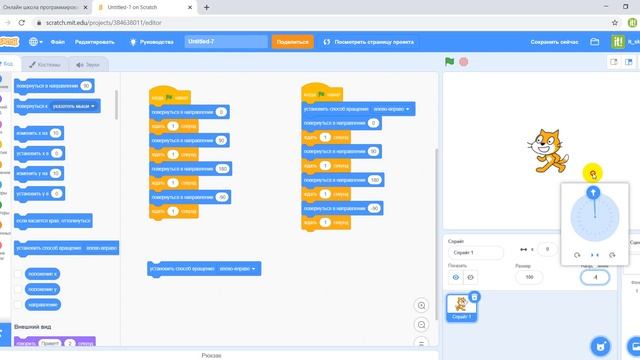
Task: Zoom out the workspace
Action: click(x=422, y=325)
